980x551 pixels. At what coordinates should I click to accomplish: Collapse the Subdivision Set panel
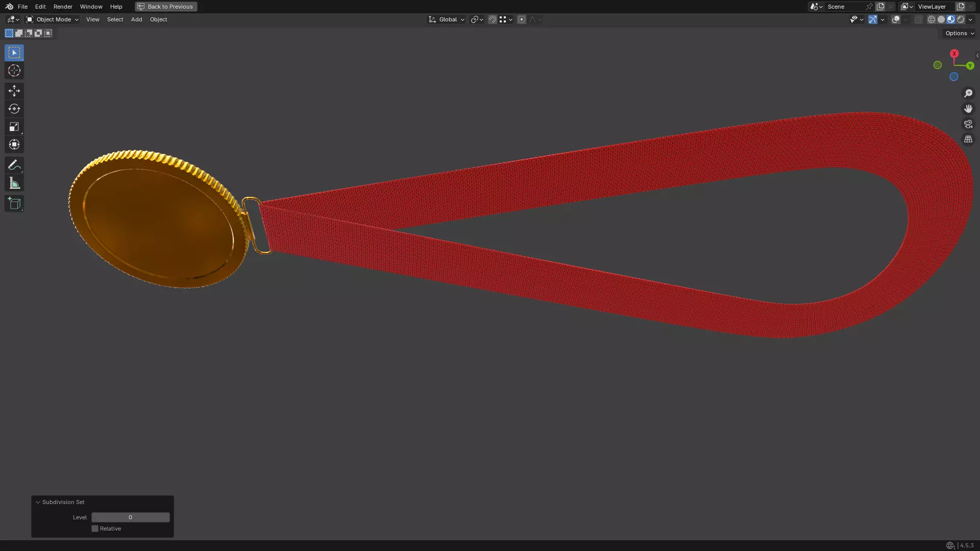pos(38,502)
